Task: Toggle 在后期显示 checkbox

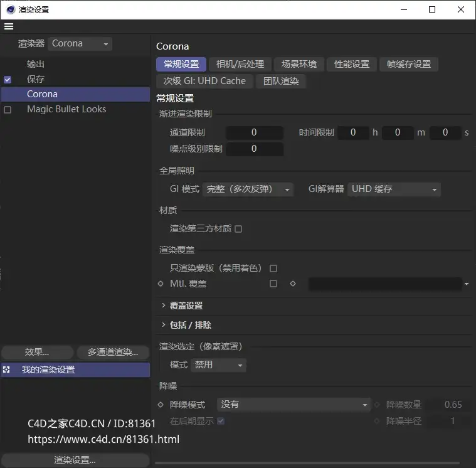Action: pos(221,421)
